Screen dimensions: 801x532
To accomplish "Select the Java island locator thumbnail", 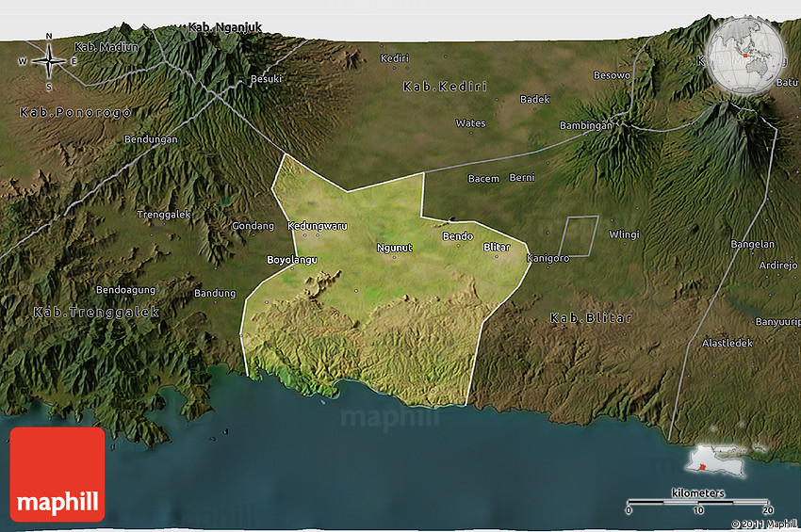I will [718, 461].
